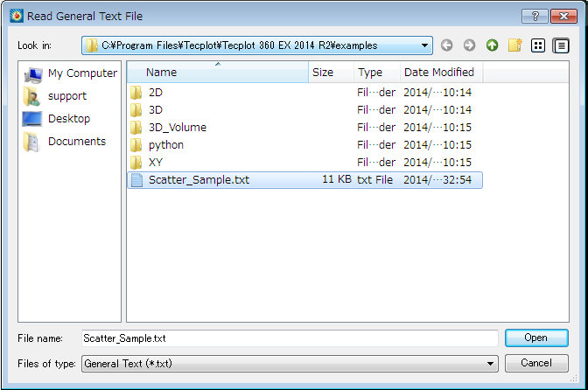Go up to the parent directory
This screenshot has width=588, height=390.
[x=492, y=45]
